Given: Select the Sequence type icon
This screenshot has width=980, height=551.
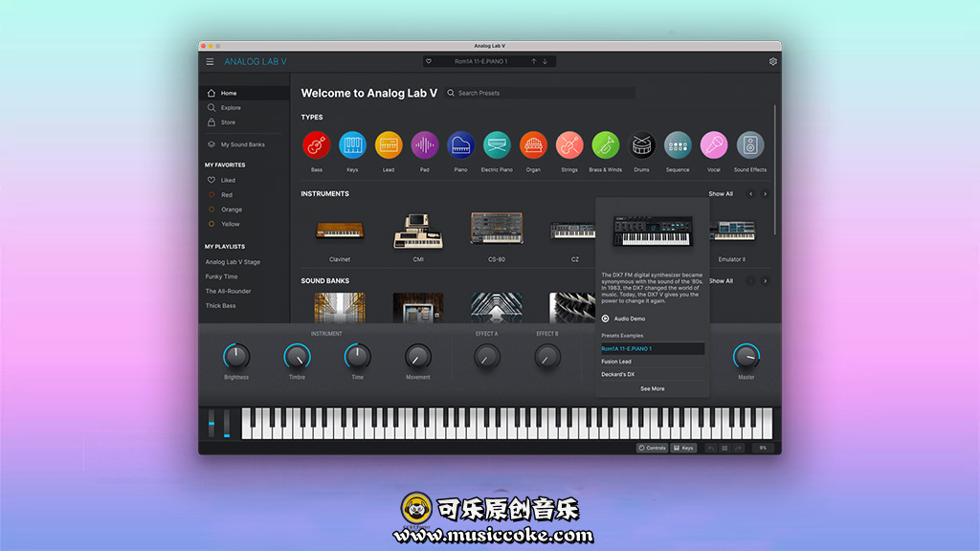Looking at the screenshot, I should pyautogui.click(x=678, y=145).
